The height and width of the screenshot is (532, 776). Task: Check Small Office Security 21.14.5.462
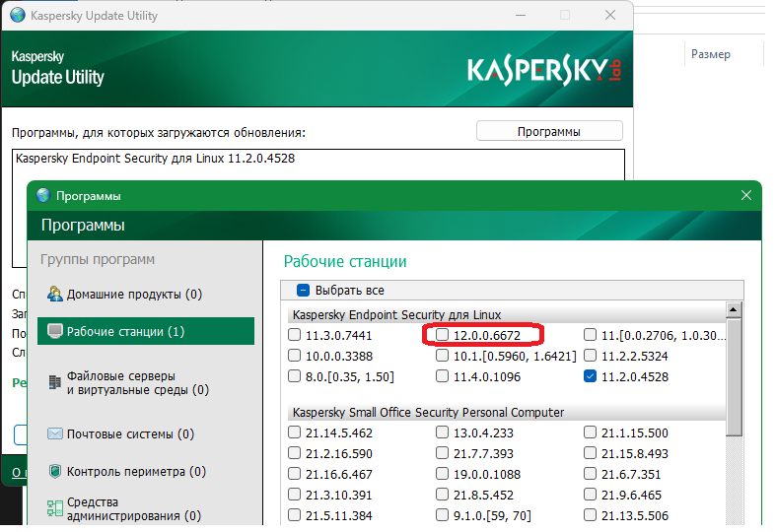[x=295, y=432]
